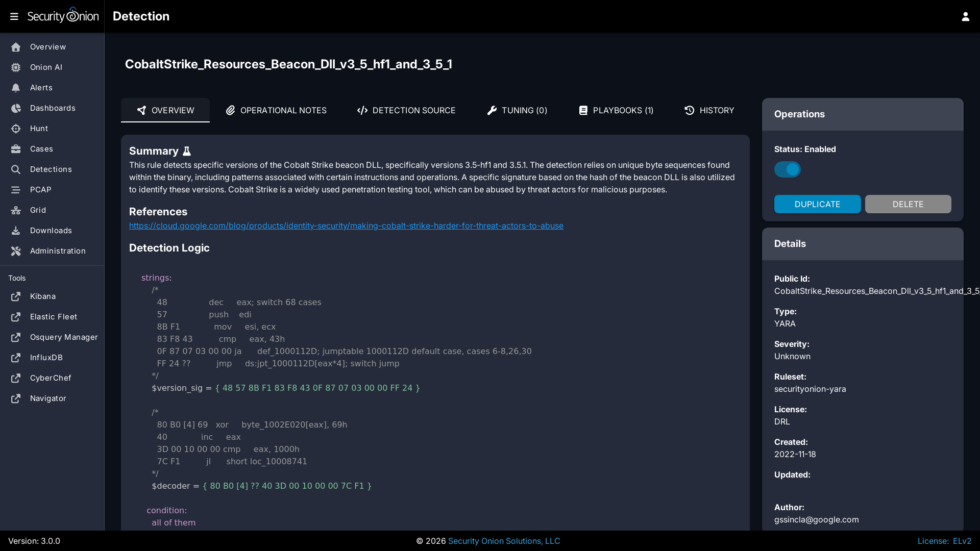This screenshot has height=551, width=980.
Task: Click the Summary flask icon
Action: (x=187, y=151)
